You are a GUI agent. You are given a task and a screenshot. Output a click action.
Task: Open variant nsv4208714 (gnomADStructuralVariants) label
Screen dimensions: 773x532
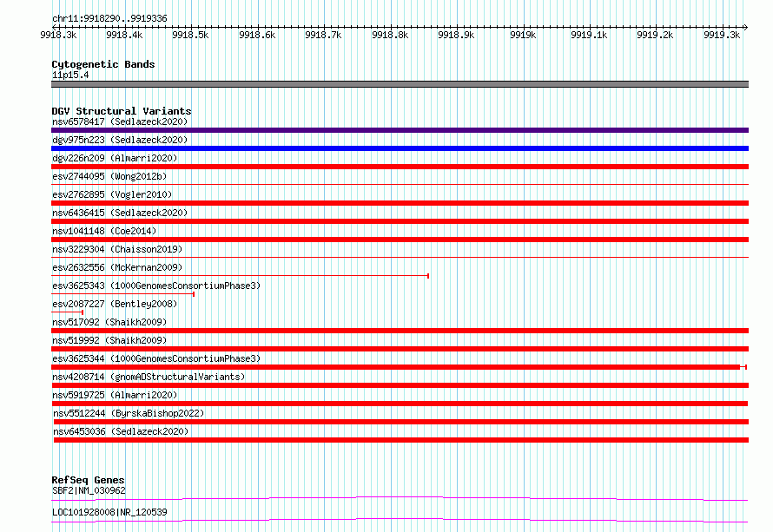(x=149, y=377)
